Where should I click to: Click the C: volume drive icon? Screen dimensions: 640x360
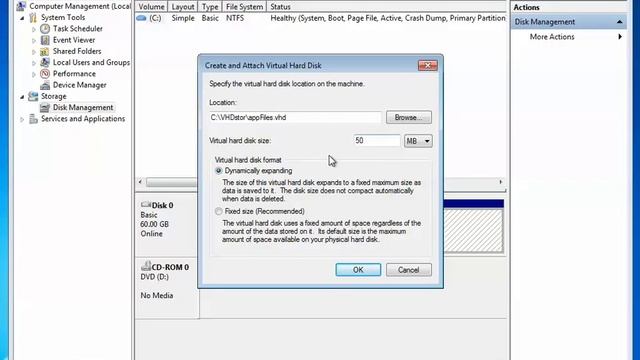(x=141, y=18)
